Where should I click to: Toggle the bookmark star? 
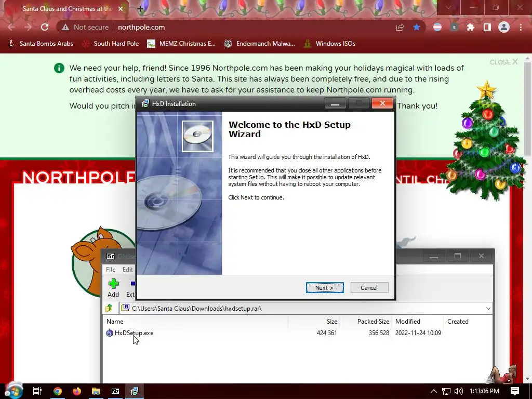417,27
